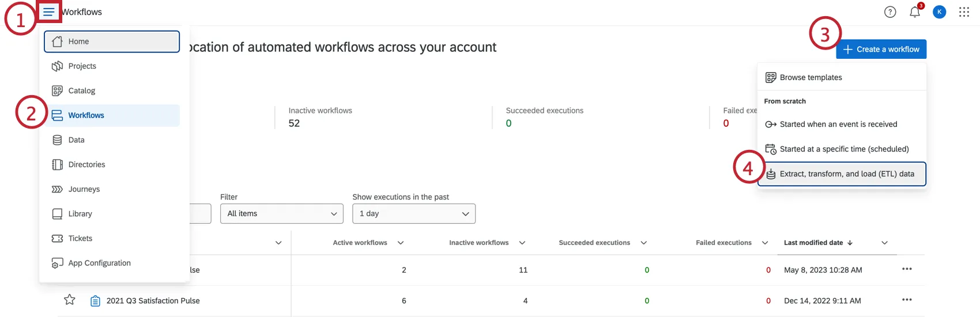Image resolution: width=980 pixels, height=317 pixels.
Task: Select Browse templates option
Action: tap(811, 78)
